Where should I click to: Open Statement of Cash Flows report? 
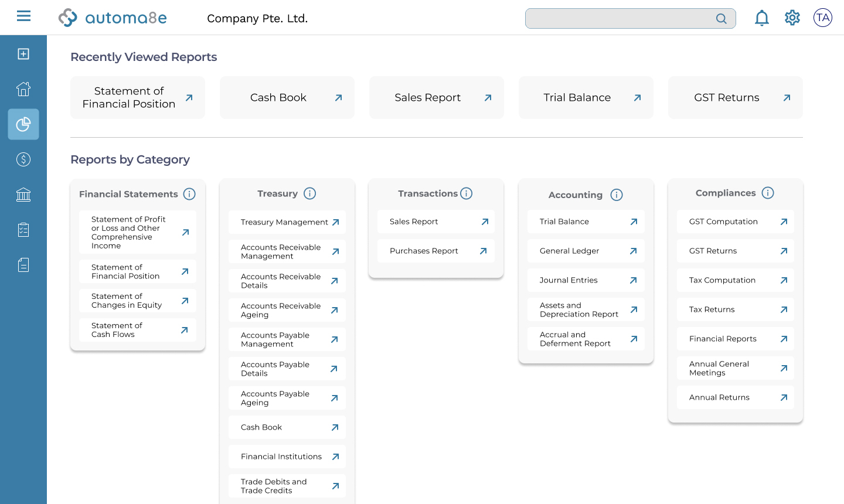[x=138, y=330]
